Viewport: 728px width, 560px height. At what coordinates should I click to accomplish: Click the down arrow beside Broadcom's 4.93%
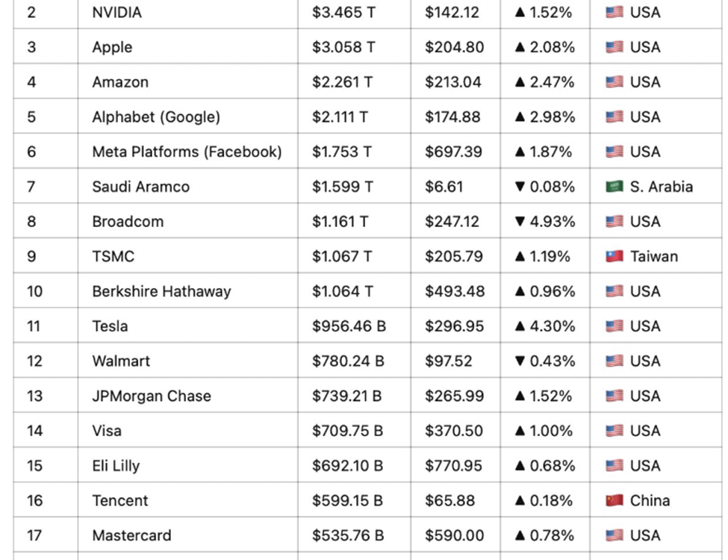point(520,222)
